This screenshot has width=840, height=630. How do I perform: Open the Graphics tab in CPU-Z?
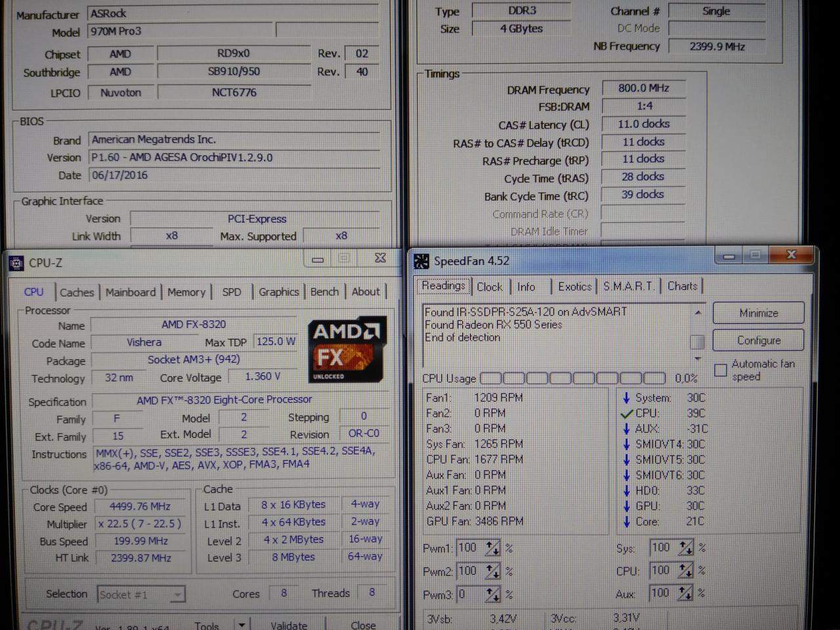[278, 292]
